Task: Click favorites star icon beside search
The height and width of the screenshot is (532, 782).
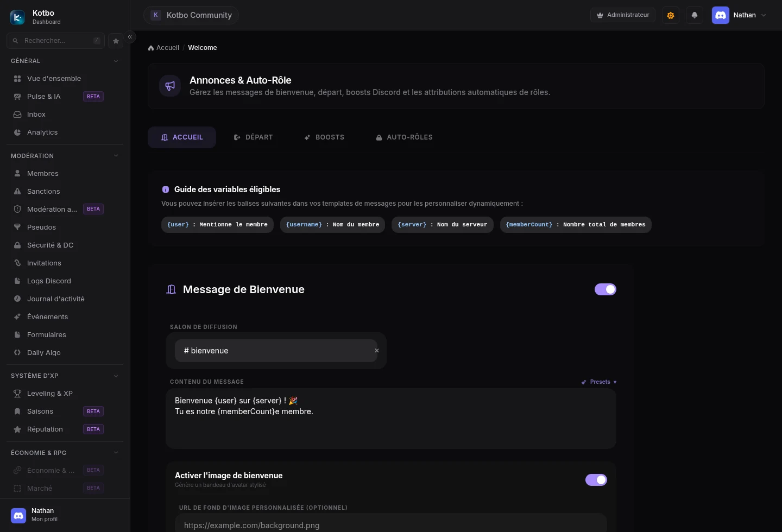Action: [116, 41]
